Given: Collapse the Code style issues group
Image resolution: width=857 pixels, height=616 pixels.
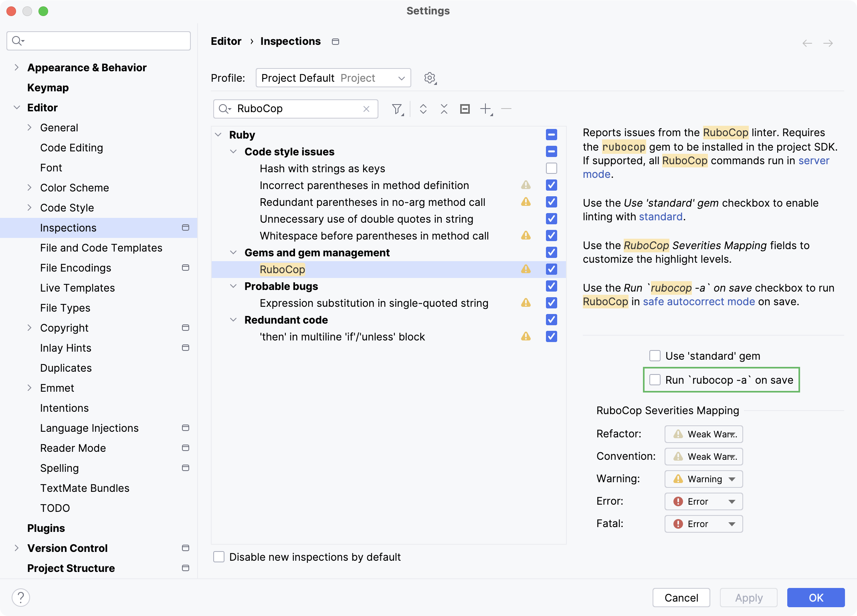Looking at the screenshot, I should point(233,151).
